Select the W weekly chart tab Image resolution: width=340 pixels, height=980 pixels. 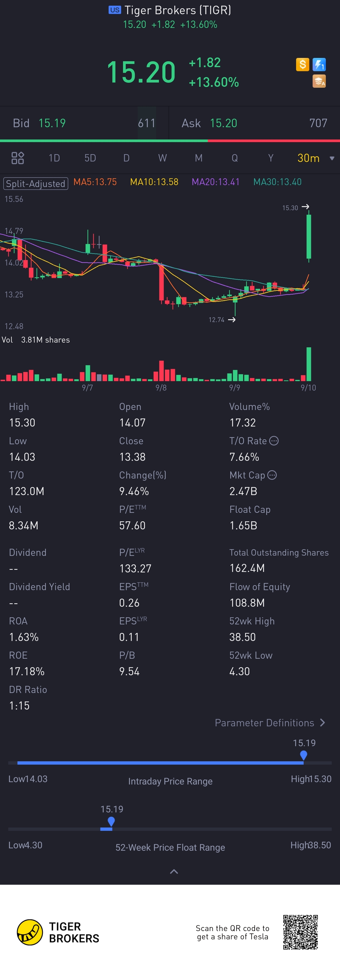pyautogui.click(x=163, y=158)
